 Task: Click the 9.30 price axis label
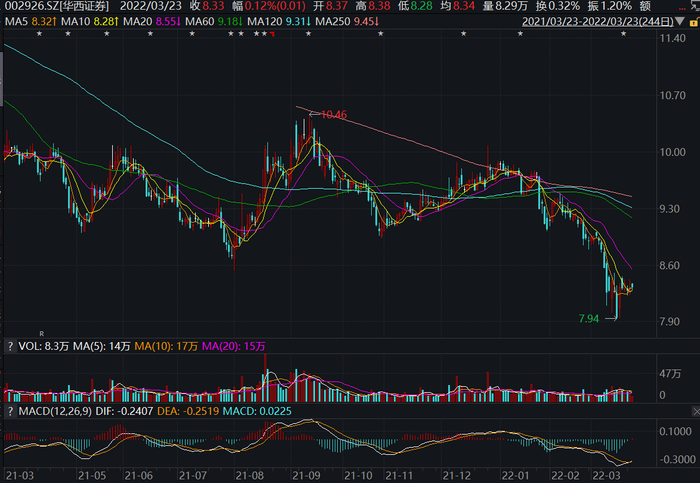(670, 209)
